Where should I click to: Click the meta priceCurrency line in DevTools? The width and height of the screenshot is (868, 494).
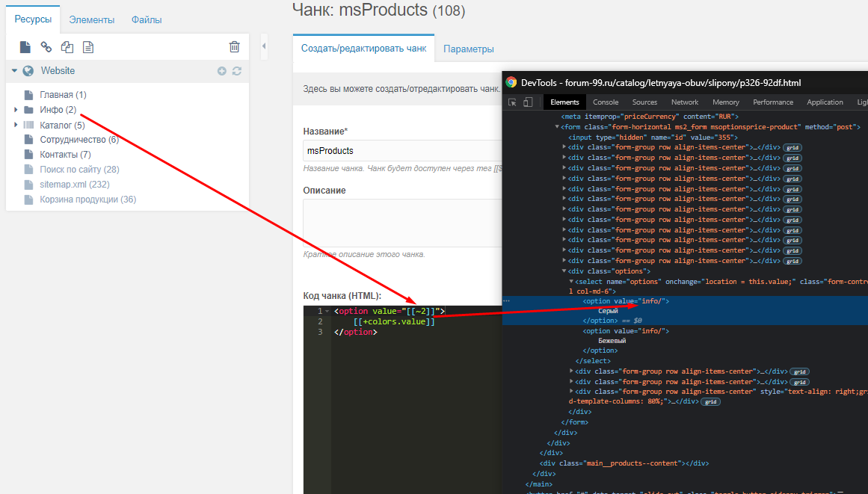pyautogui.click(x=650, y=117)
